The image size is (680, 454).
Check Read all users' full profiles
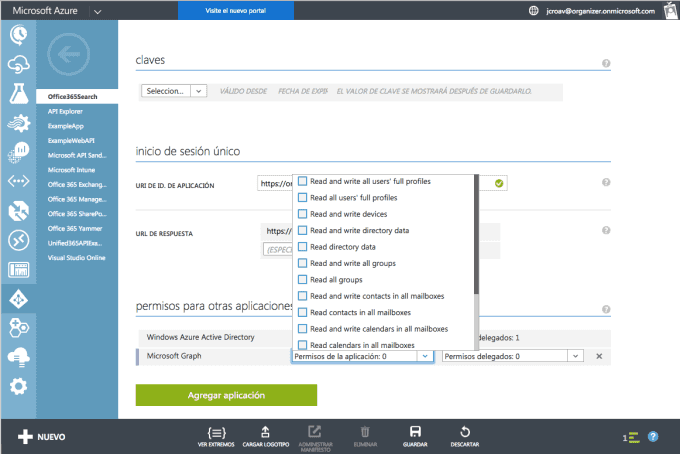(x=303, y=197)
